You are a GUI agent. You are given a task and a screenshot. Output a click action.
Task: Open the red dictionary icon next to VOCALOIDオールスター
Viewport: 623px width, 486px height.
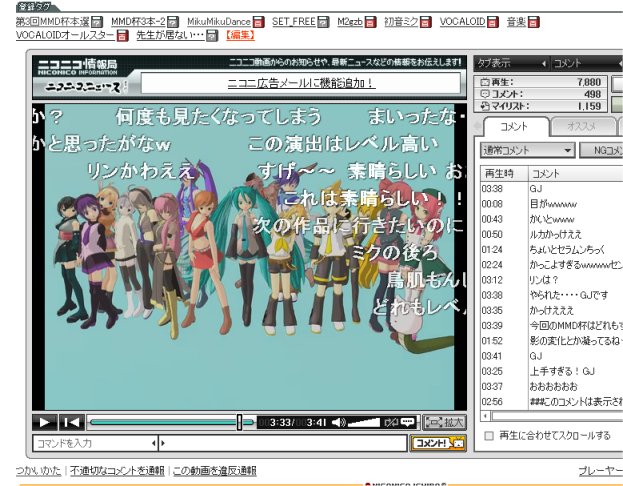point(123,36)
